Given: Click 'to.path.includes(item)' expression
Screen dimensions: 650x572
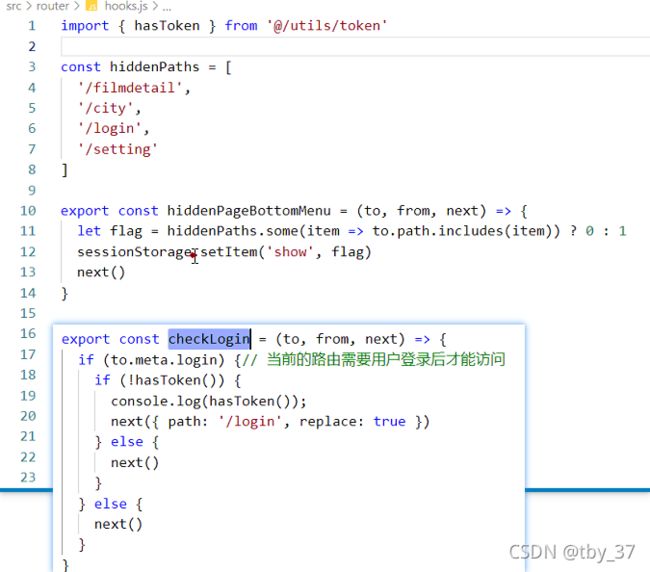Looking at the screenshot, I should tap(462, 231).
